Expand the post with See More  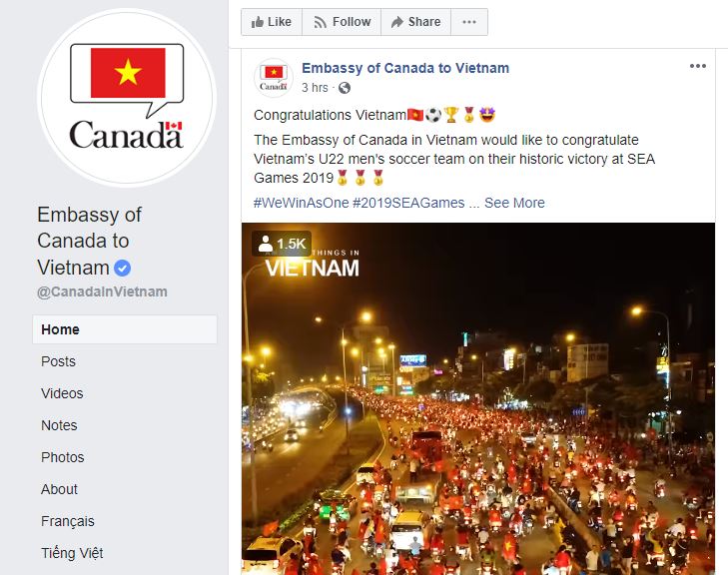pos(514,203)
